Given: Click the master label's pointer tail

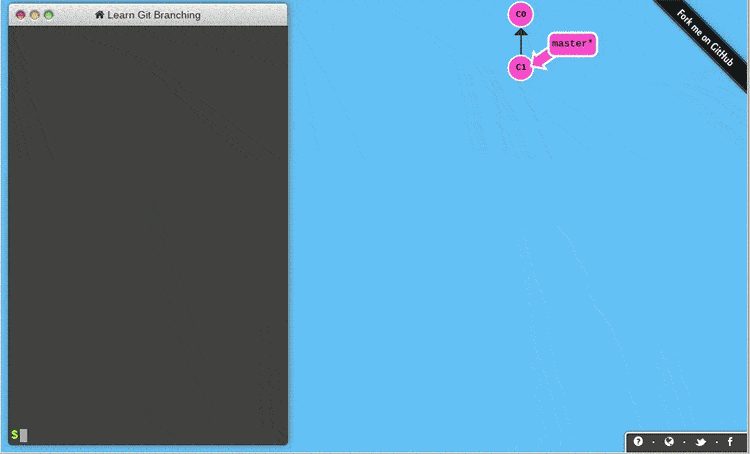Looking at the screenshot, I should pyautogui.click(x=541, y=62).
